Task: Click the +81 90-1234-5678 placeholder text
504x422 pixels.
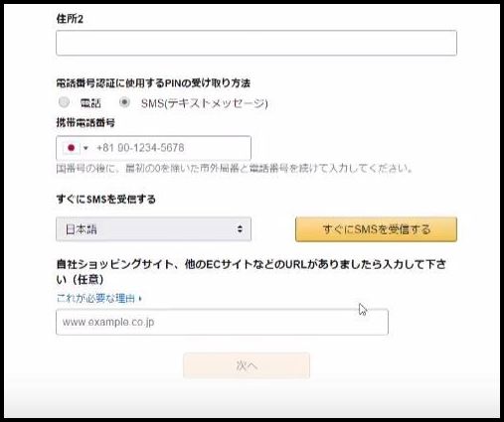Action: 140,148
